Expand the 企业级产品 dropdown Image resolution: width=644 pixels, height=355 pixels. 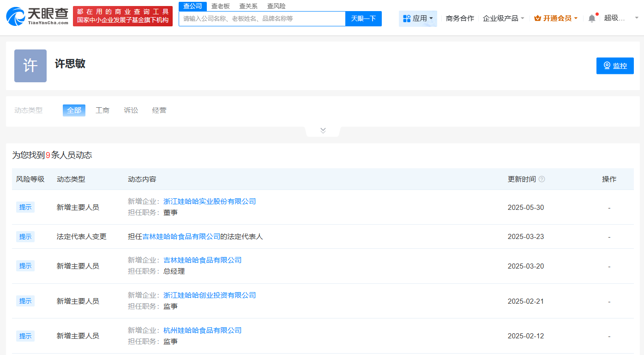pos(503,18)
